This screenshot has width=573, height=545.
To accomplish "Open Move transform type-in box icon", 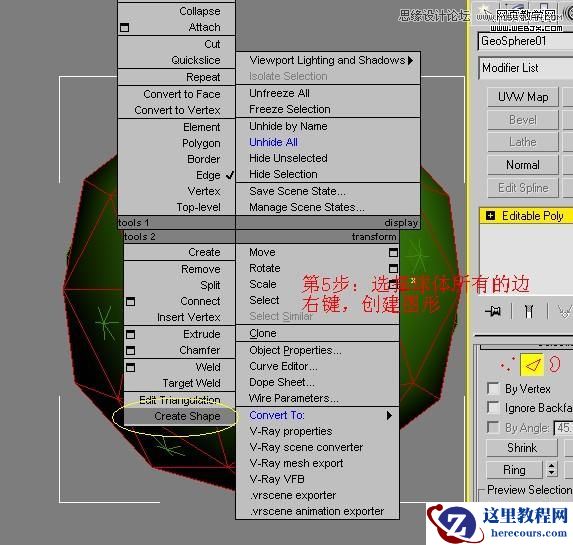I will [393, 253].
